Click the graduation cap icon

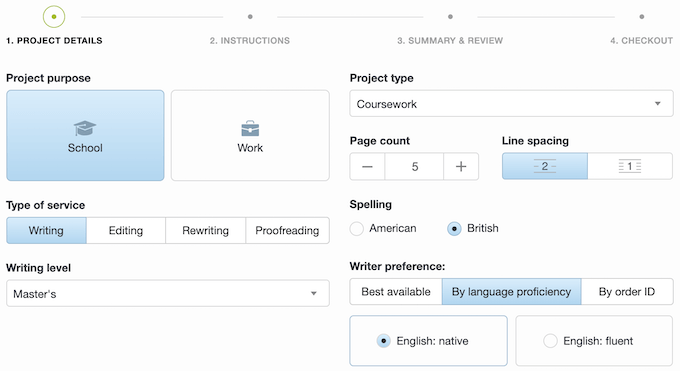coord(85,128)
